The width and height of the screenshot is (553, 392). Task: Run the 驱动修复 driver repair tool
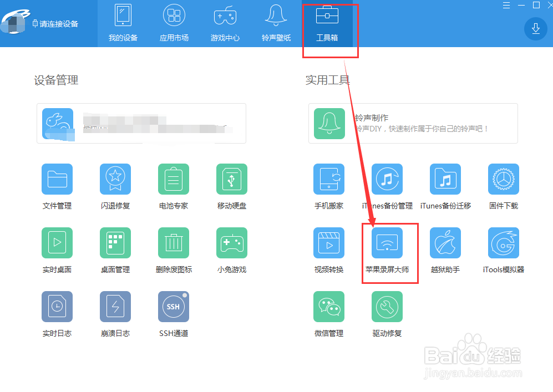(387, 307)
